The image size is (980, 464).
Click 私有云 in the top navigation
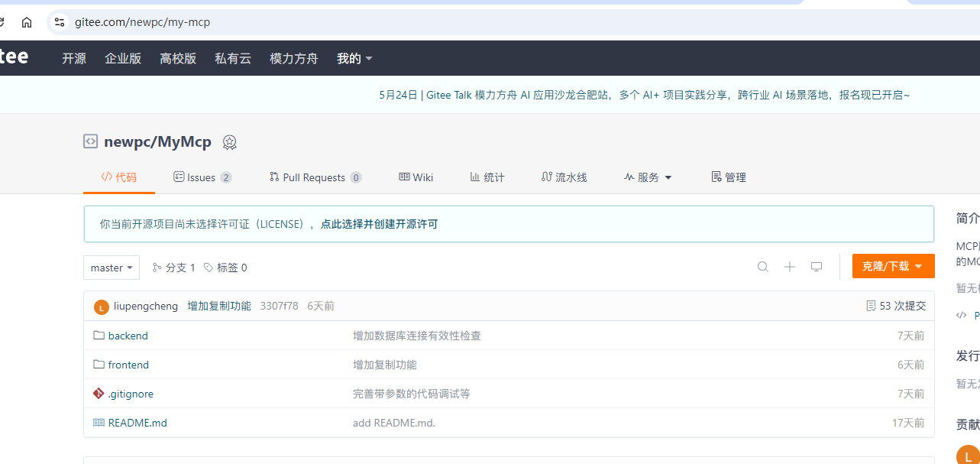tap(233, 58)
